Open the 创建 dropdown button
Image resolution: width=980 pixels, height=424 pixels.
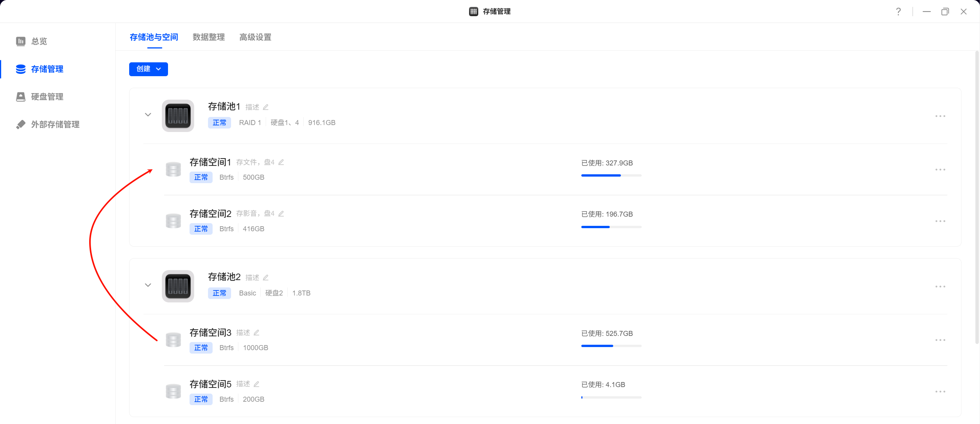point(148,69)
